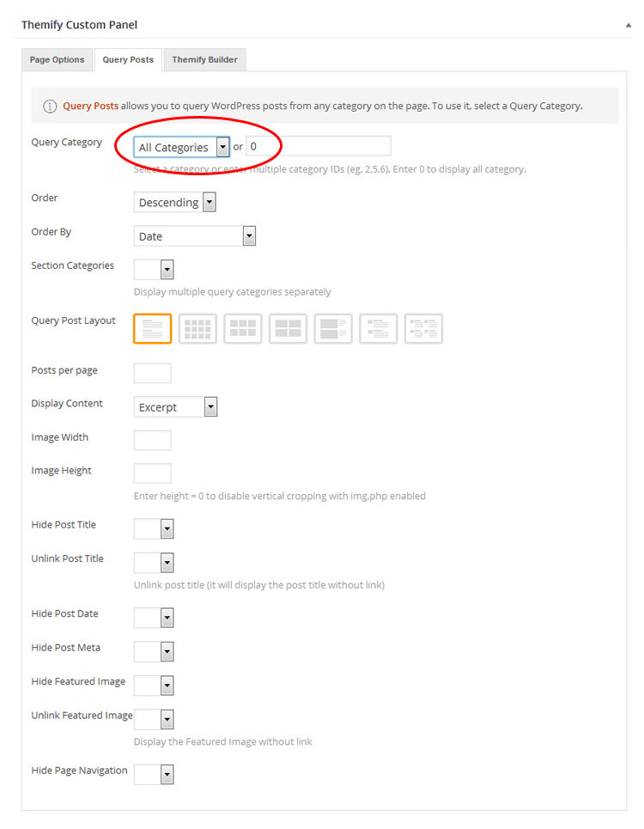Click the Image Width input field

tap(152, 440)
